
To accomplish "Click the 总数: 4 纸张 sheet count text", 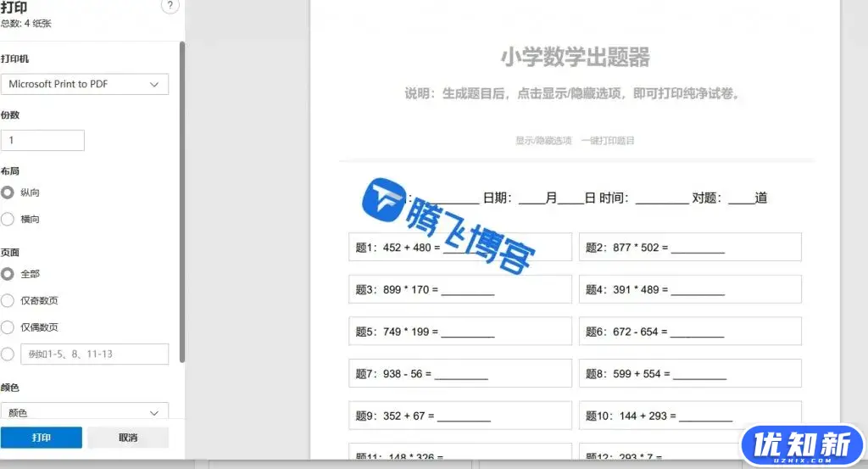I will [x=26, y=23].
